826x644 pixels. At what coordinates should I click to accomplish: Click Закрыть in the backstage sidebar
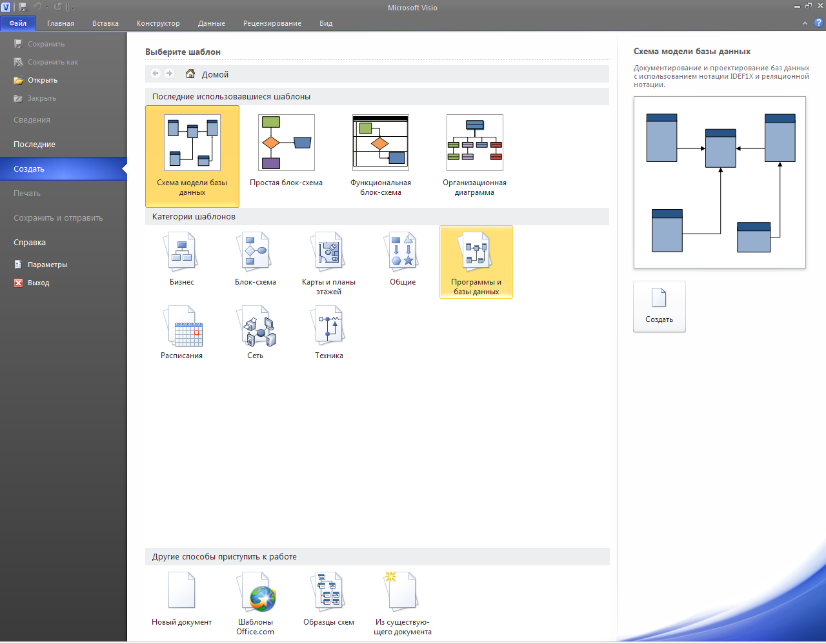coord(35,98)
